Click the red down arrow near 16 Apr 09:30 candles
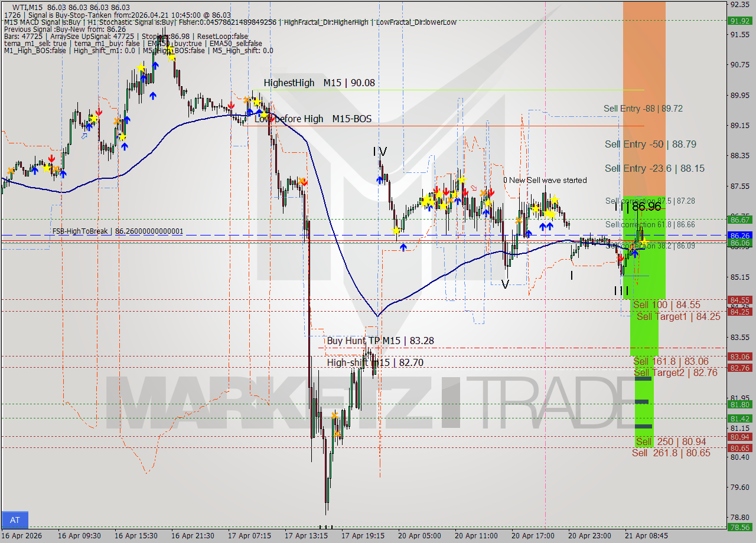 [x=51, y=159]
